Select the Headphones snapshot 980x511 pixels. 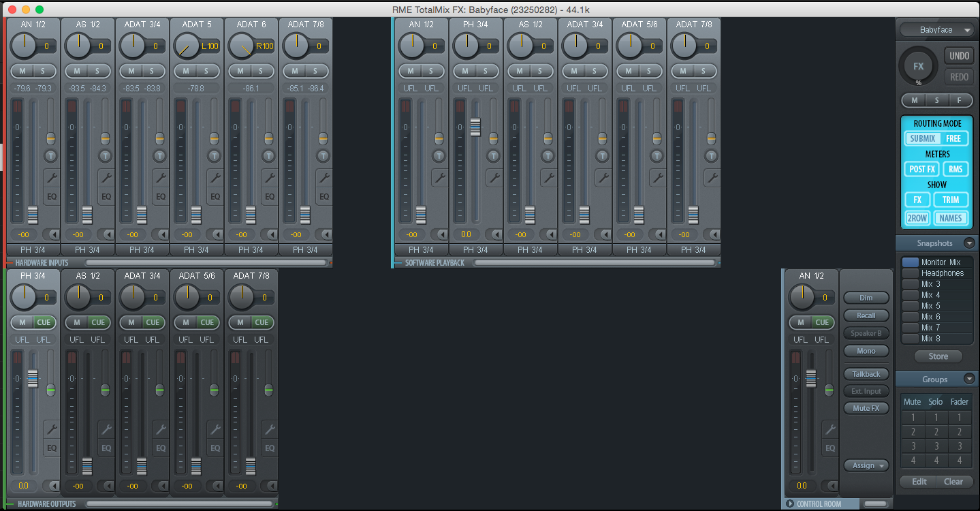click(x=937, y=273)
